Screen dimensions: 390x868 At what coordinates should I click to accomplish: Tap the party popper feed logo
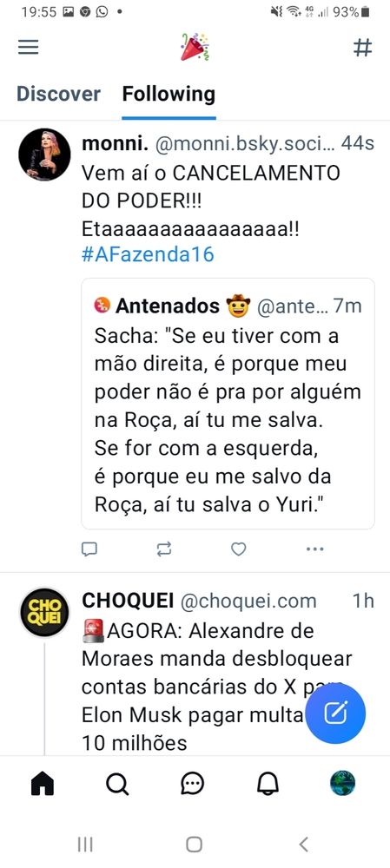[195, 47]
